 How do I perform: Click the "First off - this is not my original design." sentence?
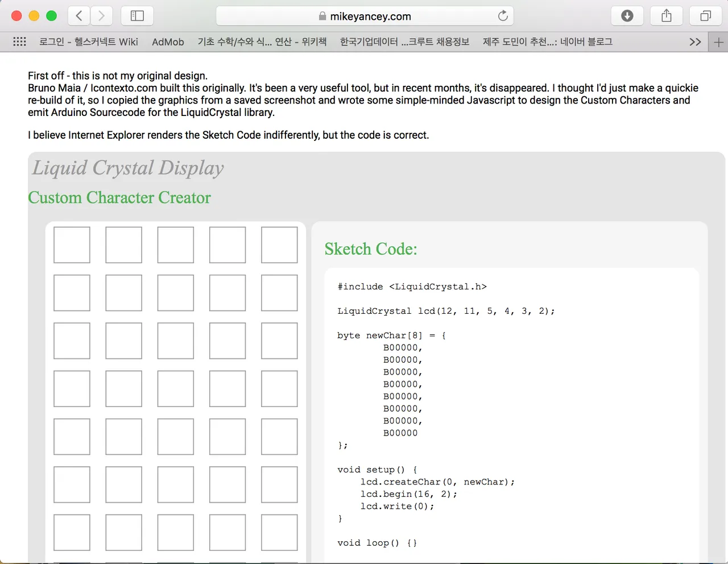point(118,76)
